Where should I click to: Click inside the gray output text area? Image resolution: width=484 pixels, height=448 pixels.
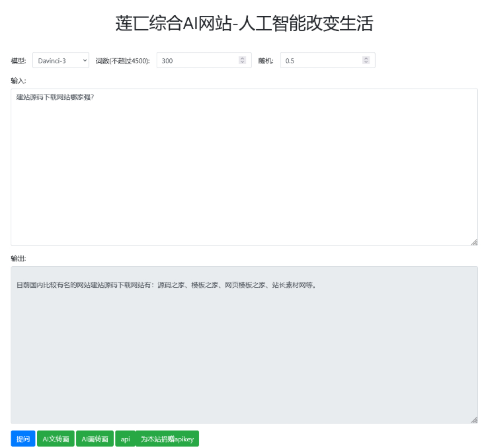coord(243,344)
